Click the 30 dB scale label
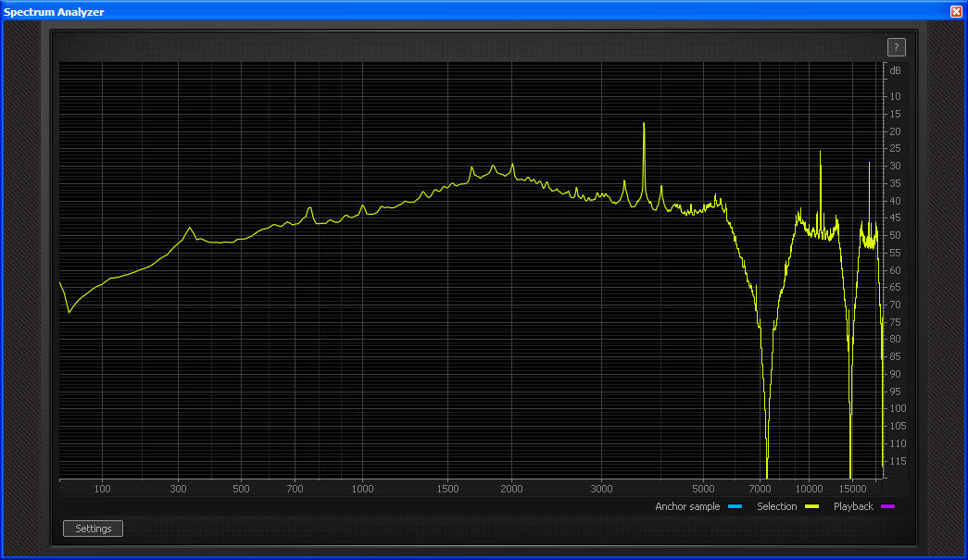The width and height of the screenshot is (968, 560). (895, 166)
